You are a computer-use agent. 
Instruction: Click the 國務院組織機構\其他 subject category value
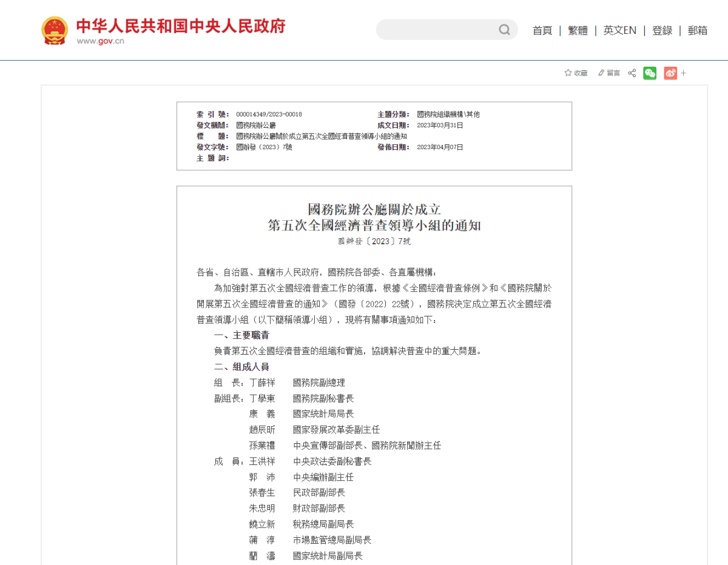coord(448,115)
